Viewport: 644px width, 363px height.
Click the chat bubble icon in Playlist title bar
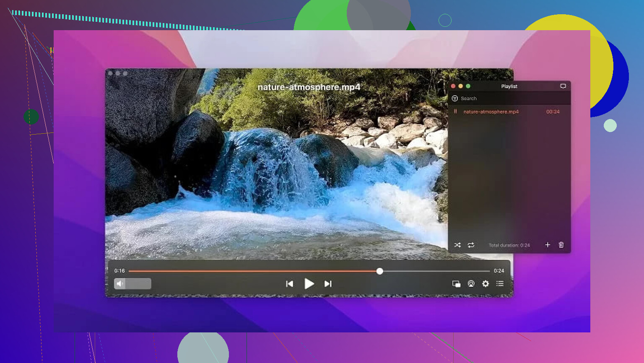pyautogui.click(x=563, y=86)
